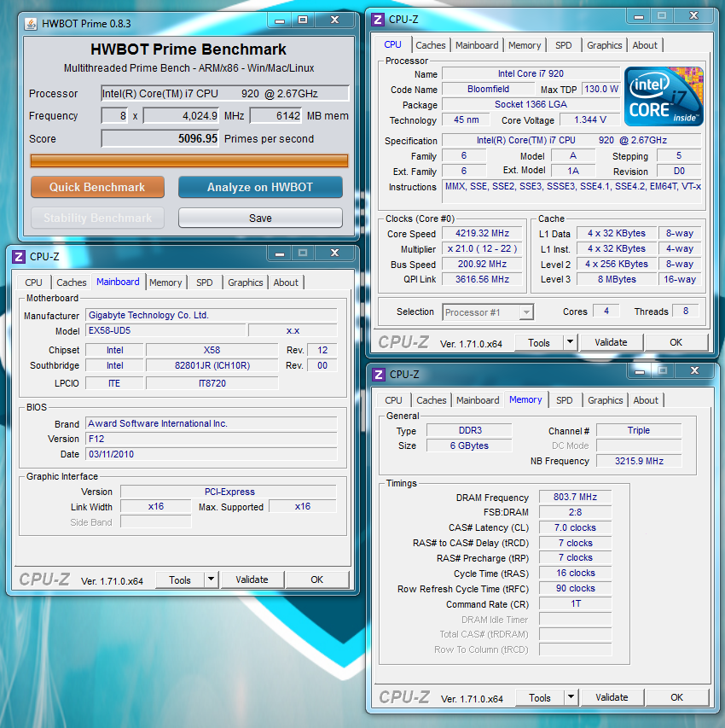The image size is (725, 728).
Task: Open SPD tab in CPU-Z Memory window
Action: pyautogui.click(x=565, y=400)
